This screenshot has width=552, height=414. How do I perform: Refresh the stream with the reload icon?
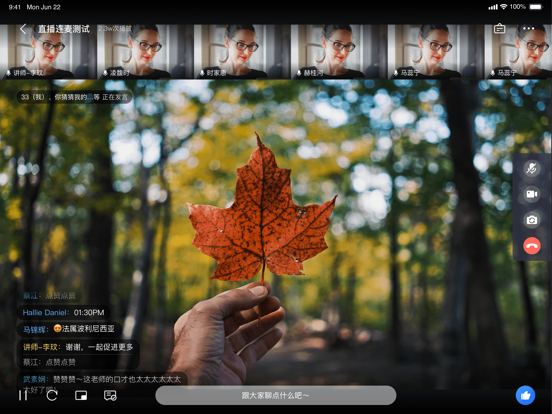point(52,395)
